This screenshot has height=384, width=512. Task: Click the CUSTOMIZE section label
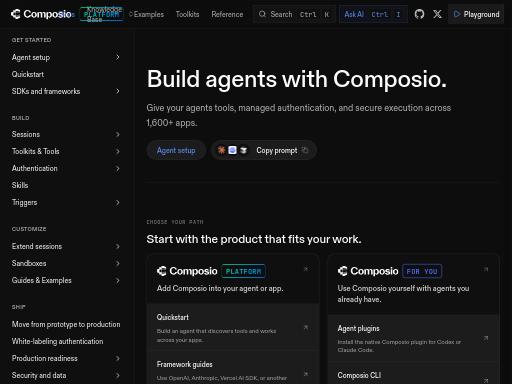point(29,229)
